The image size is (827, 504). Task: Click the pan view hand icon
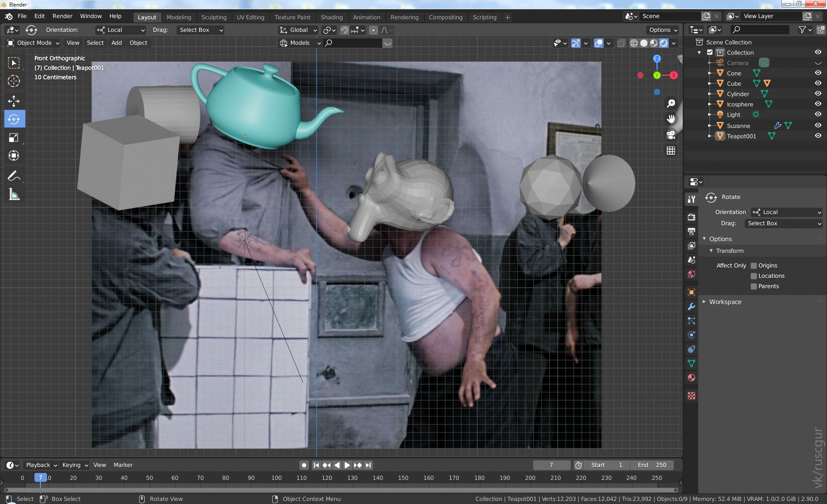671,119
